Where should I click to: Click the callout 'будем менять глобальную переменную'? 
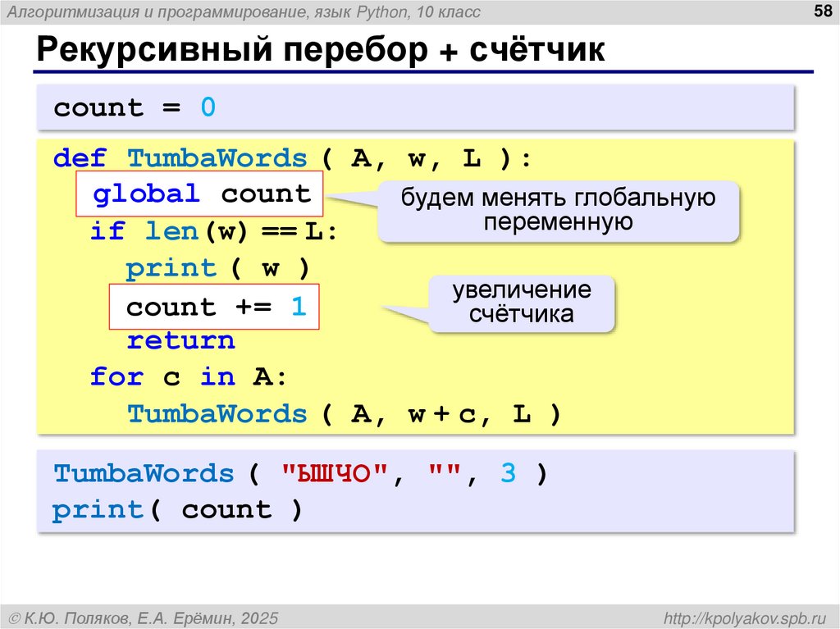coord(559,208)
